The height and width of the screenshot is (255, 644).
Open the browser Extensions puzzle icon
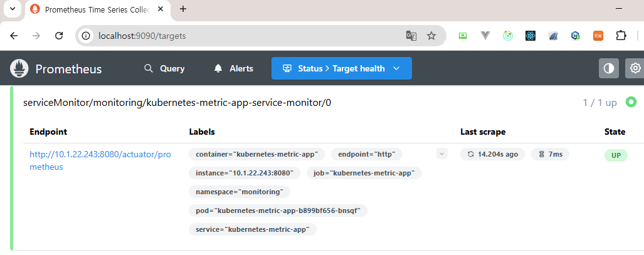pos(621,36)
